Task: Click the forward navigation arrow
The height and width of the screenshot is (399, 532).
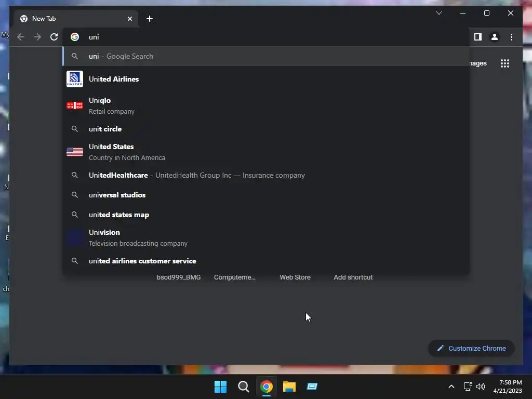Action: pyautogui.click(x=37, y=37)
